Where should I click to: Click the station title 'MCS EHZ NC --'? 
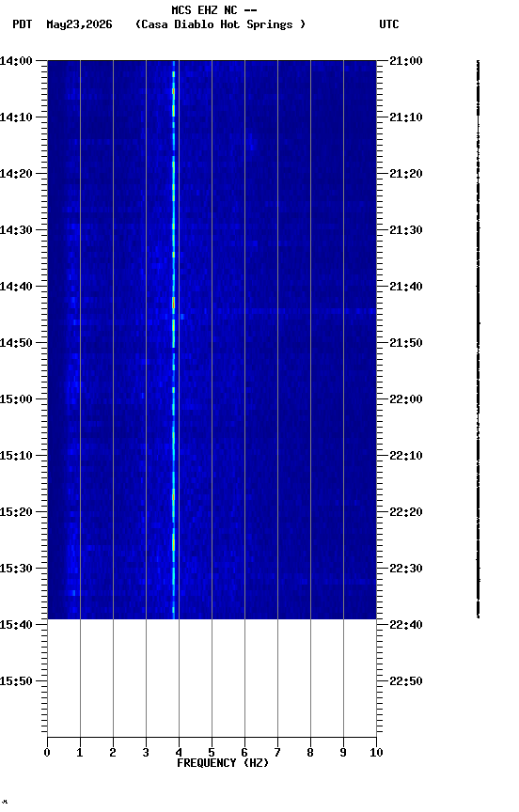coord(214,10)
